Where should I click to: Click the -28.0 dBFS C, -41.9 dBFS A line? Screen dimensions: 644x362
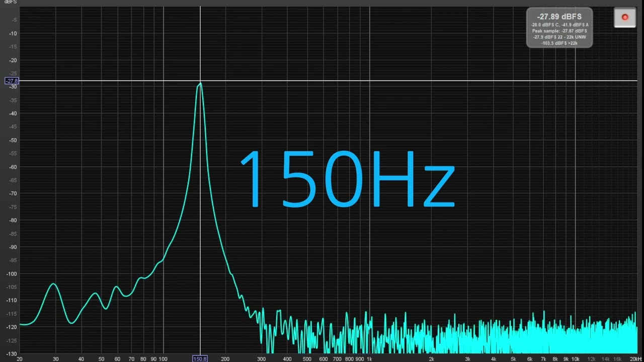tap(559, 25)
